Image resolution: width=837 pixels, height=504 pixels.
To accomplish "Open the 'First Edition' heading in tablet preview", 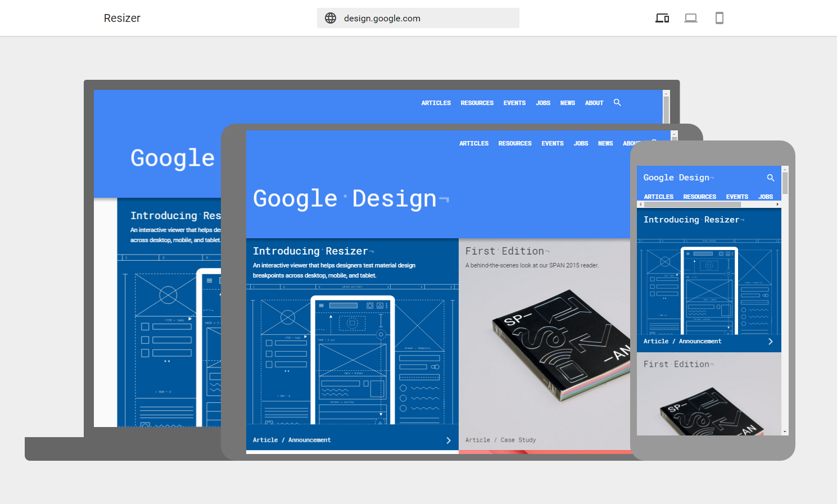I will 507,251.
